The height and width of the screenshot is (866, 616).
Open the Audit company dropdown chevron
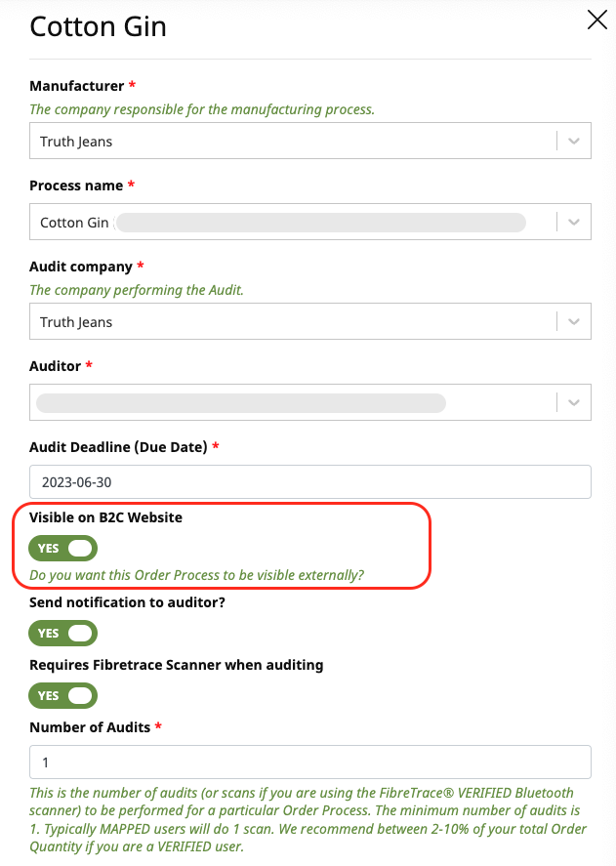[574, 322]
